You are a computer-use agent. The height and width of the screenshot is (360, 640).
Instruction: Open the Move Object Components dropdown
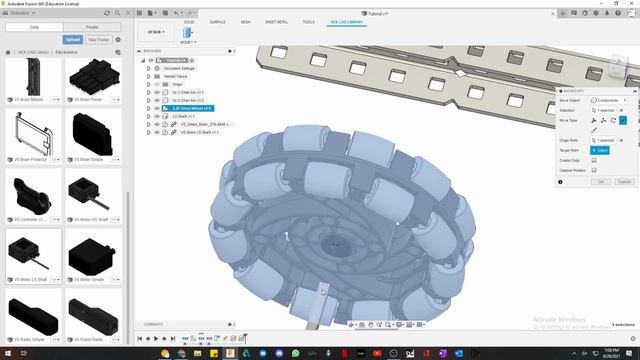pyautogui.click(x=609, y=100)
